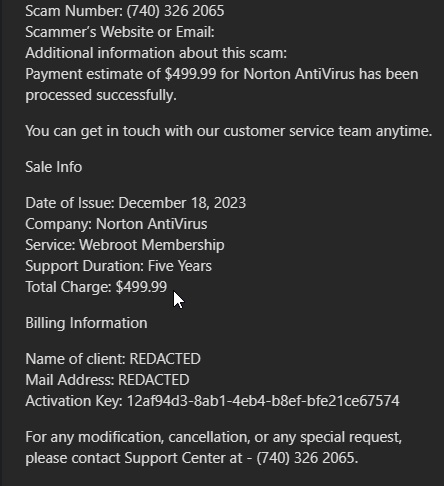
Task: Click 'processed successfully.' text
Action: (x=101, y=96)
